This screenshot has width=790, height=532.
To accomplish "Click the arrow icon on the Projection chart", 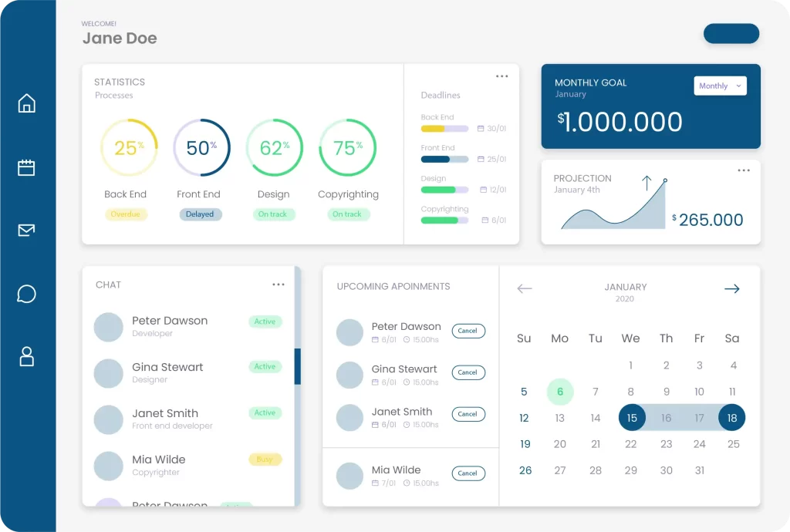I will 647,185.
